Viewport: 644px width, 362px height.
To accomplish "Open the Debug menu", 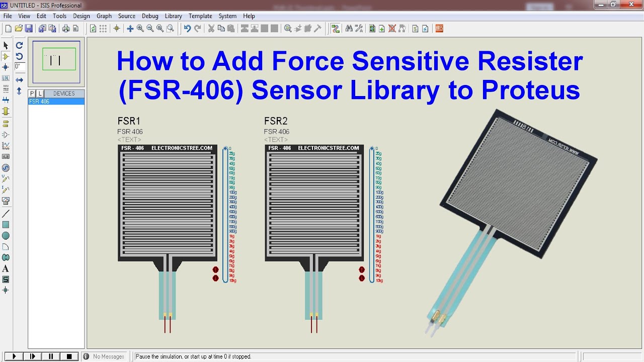I will 150,16.
